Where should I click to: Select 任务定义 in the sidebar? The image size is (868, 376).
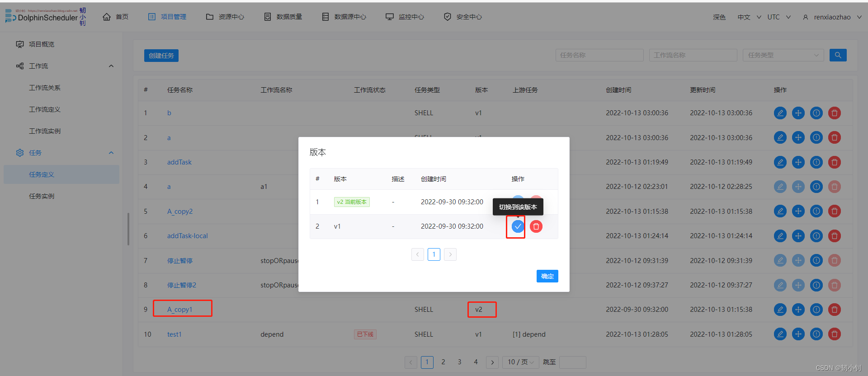tap(61, 174)
